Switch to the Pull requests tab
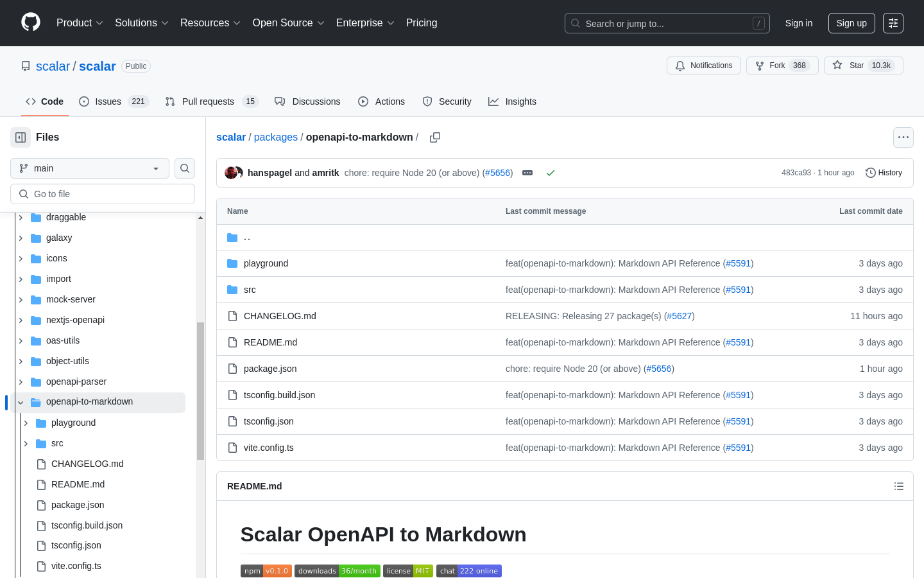924x578 pixels. 211,101
